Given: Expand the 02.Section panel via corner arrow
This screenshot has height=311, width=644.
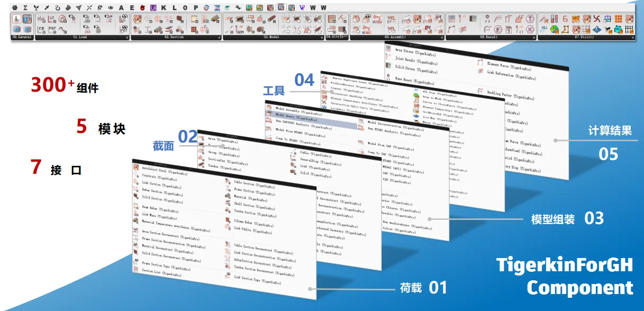Looking at the screenshot, I should (x=219, y=38).
